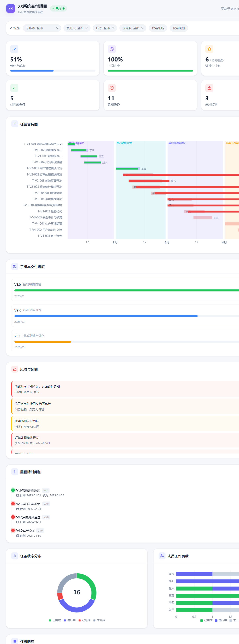Screen dimensions: 239x644
Task: Select the V2.0核心功能冻结 milestone marker
Action: pyautogui.click(x=13, y=504)
